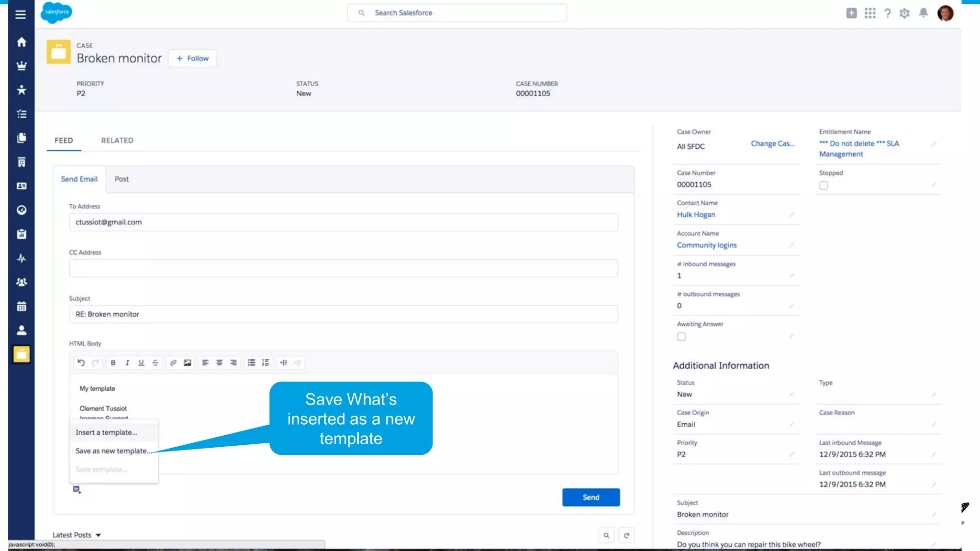View the Notifications bell
The height and width of the screenshot is (551, 980).
[924, 13]
